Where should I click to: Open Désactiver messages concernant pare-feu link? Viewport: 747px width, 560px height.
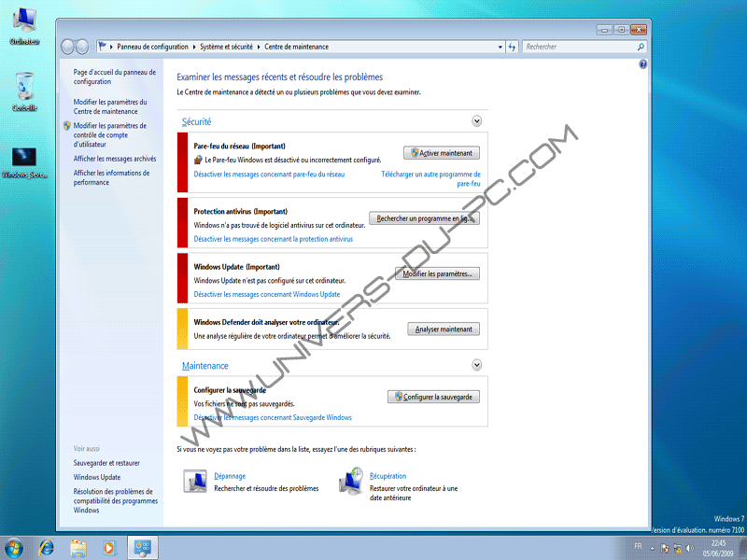tap(269, 175)
